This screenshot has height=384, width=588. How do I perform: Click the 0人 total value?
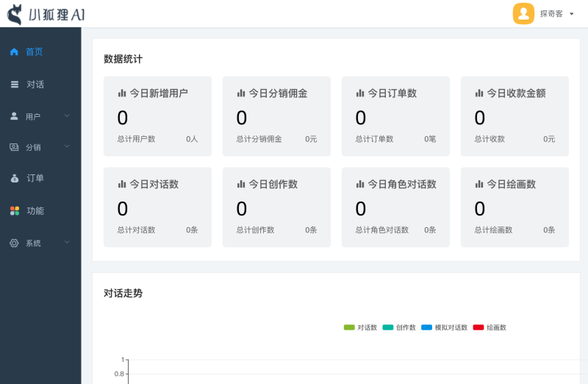click(192, 139)
